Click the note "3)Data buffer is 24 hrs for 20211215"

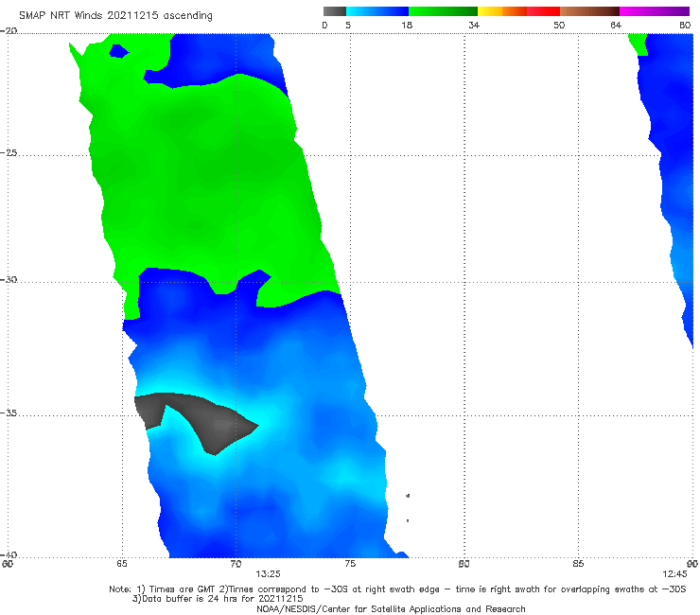(218, 599)
